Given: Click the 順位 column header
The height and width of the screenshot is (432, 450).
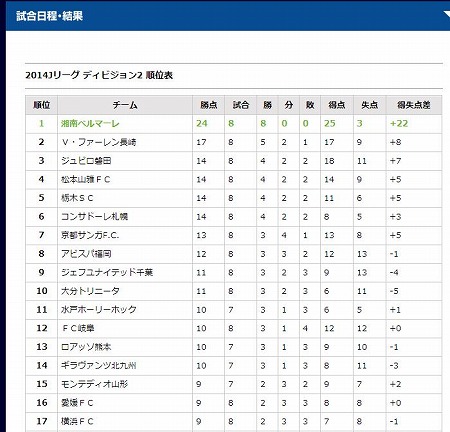Looking at the screenshot, I should click(42, 105).
